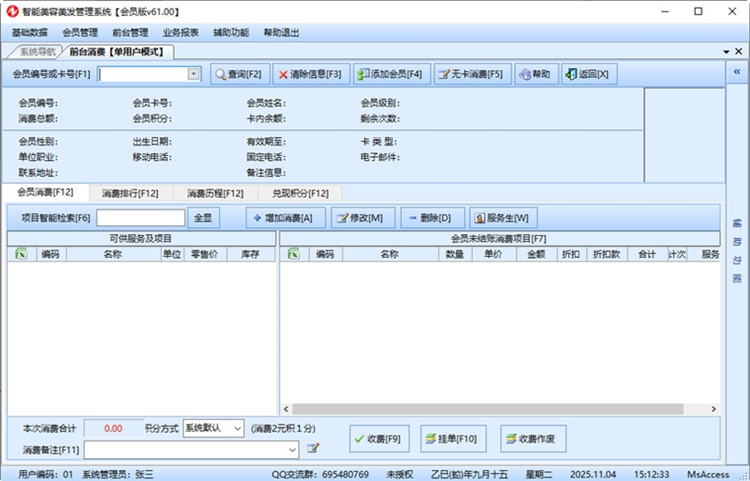Click the member photo box
Image resolution: width=750 pixels, height=481 pixels.
(x=684, y=135)
